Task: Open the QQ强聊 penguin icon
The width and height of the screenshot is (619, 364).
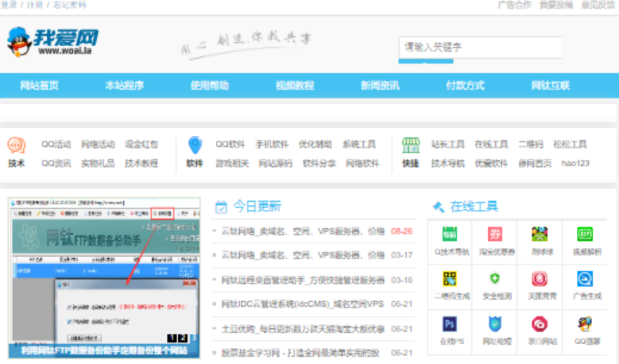Action: point(585,324)
